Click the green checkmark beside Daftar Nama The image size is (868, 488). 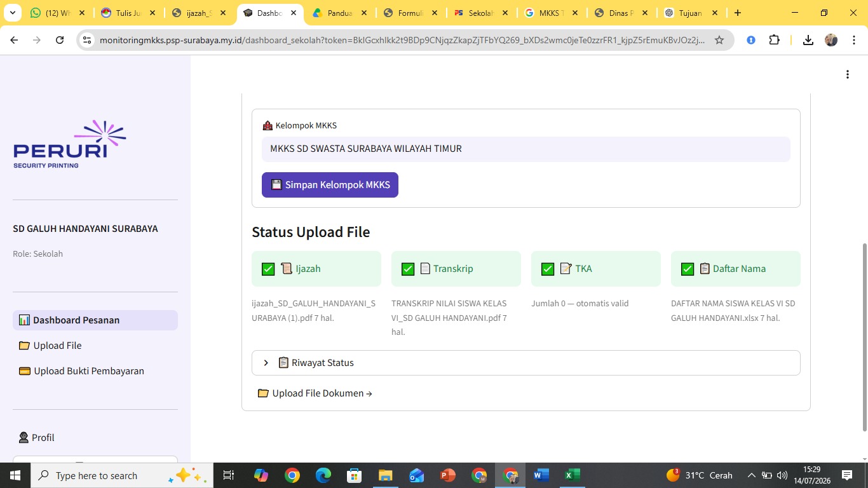pos(688,269)
